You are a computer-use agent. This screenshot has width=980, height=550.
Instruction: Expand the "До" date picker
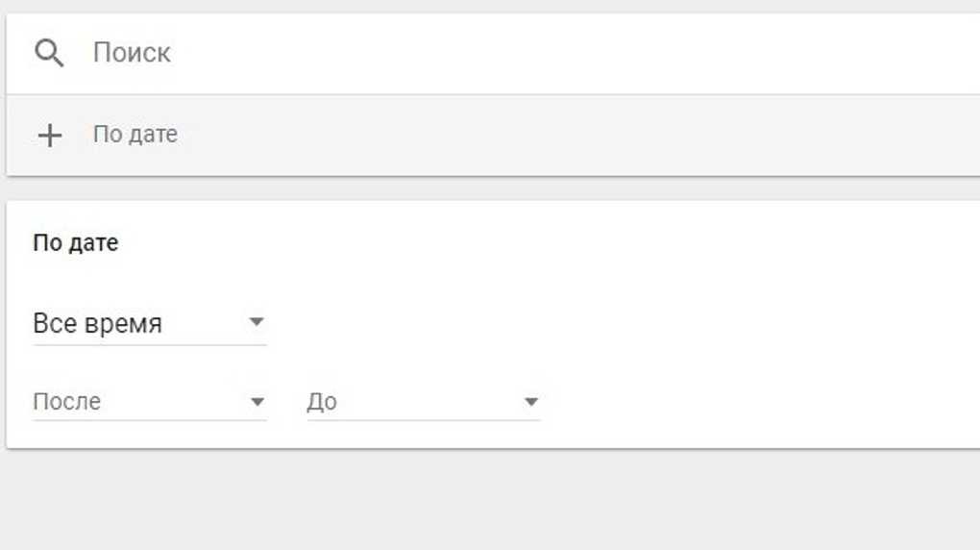(423, 402)
